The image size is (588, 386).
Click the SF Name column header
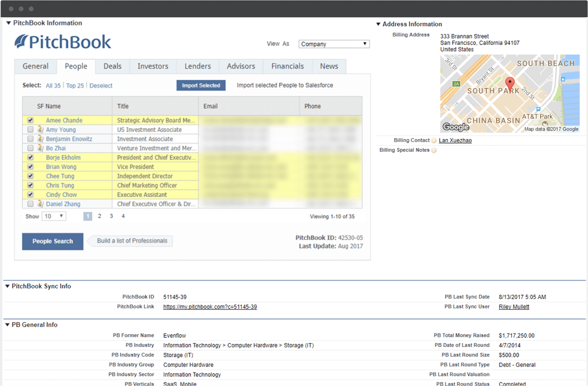(67, 106)
